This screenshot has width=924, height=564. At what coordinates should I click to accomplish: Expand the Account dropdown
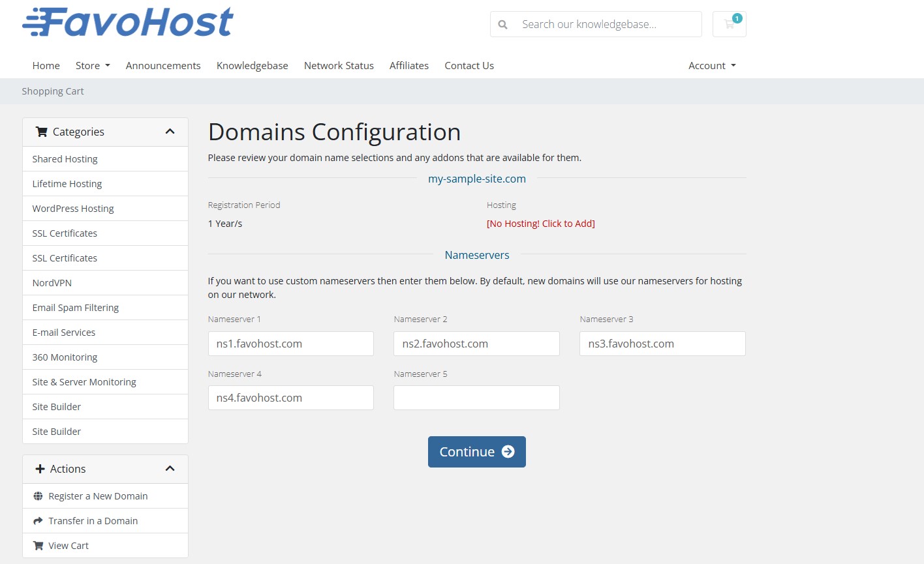(x=712, y=66)
